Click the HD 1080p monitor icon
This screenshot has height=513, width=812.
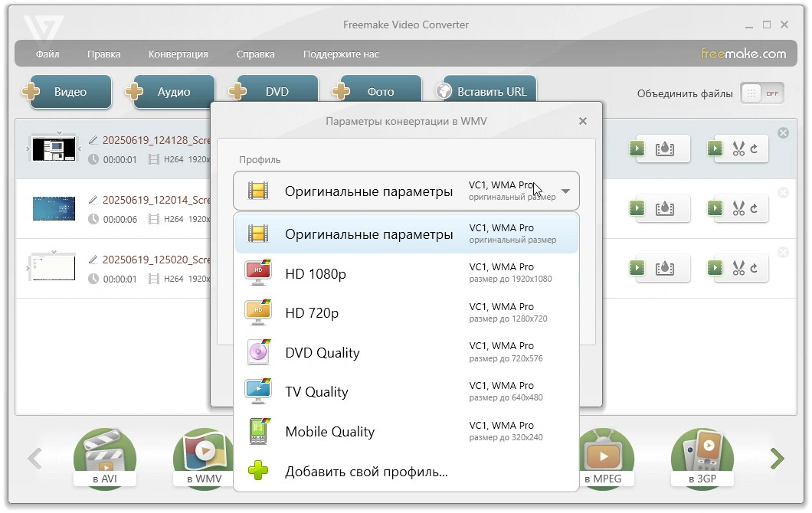258,273
